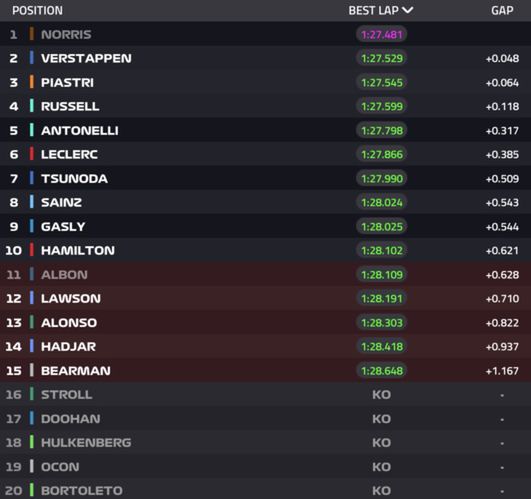Click Alonso's +0.822 gap value

tap(502, 323)
